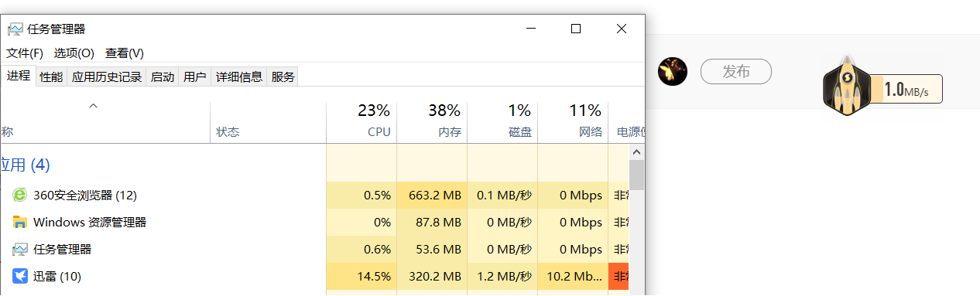980x296 pixels.
Task: Open the 查看(V) menu
Action: coord(125,53)
